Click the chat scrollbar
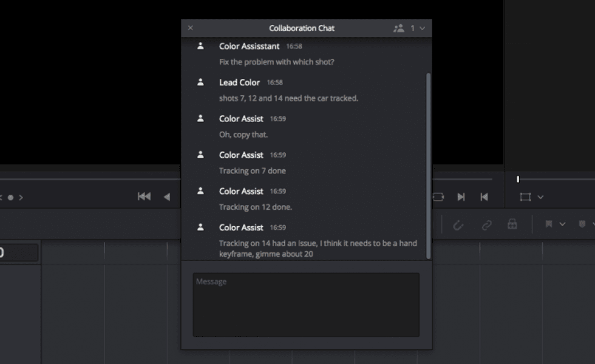 pyautogui.click(x=429, y=166)
